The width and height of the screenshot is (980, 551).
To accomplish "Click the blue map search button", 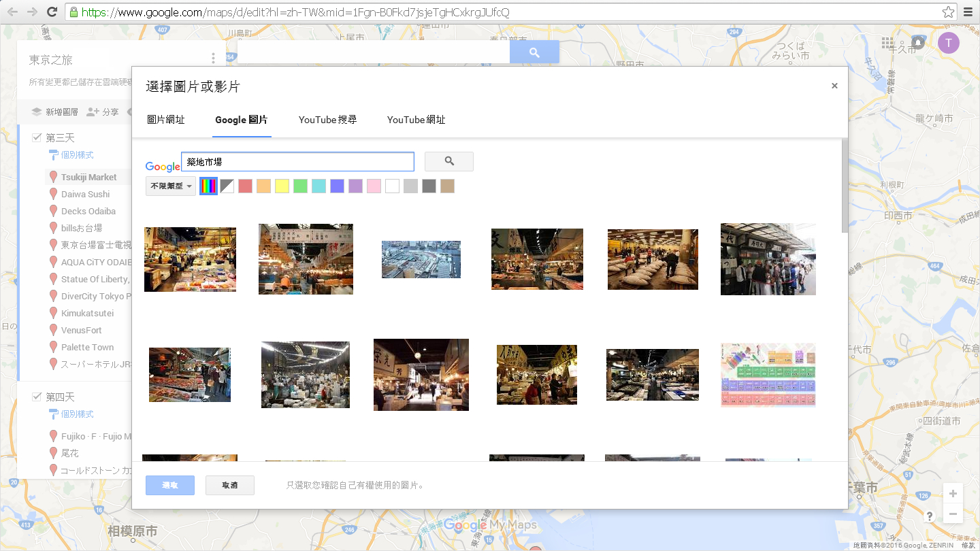I will coord(534,52).
